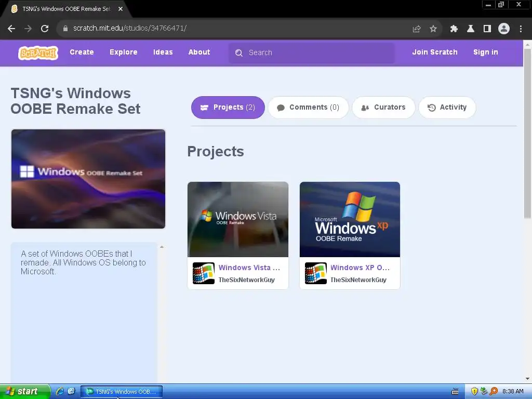Click the share page icon
Viewport: 532px width, 399px height.
tap(416, 29)
